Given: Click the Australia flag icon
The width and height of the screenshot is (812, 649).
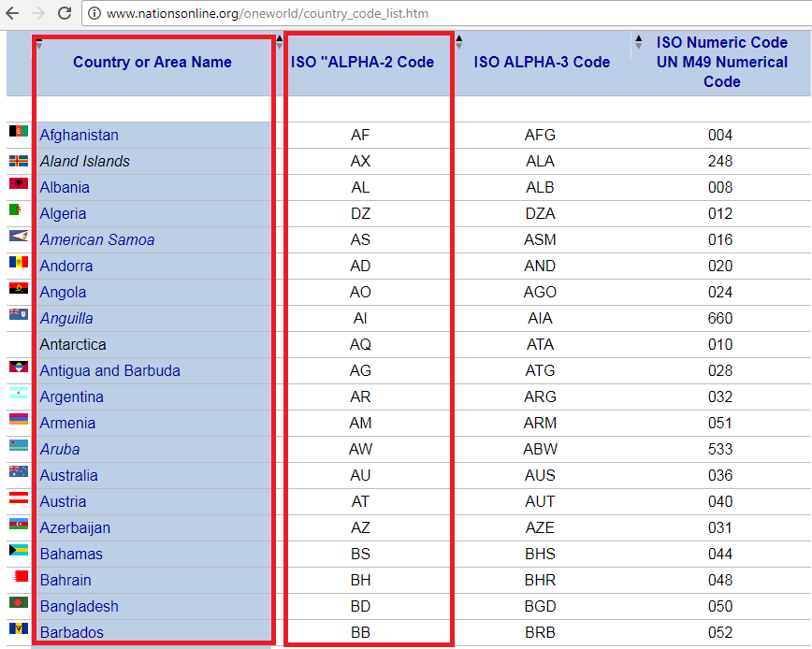Looking at the screenshot, I should pos(19,472).
